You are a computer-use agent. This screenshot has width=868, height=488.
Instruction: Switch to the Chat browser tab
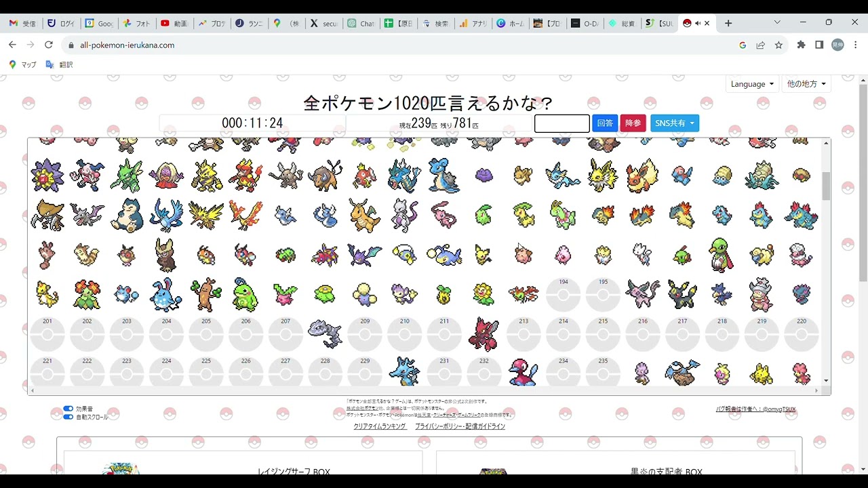[x=361, y=23]
